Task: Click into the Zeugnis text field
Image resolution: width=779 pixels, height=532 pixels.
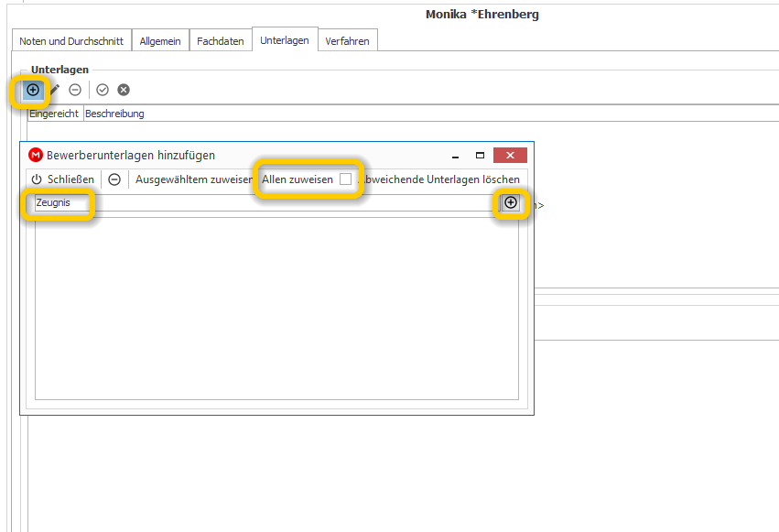Action: [266, 202]
